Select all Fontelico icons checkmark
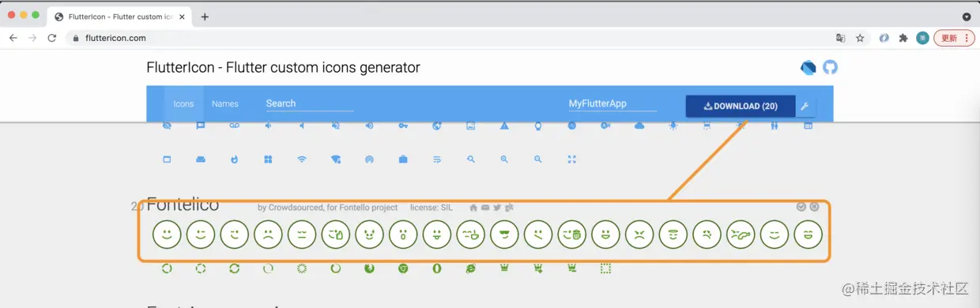Image resolution: width=980 pixels, height=308 pixels. click(x=801, y=207)
